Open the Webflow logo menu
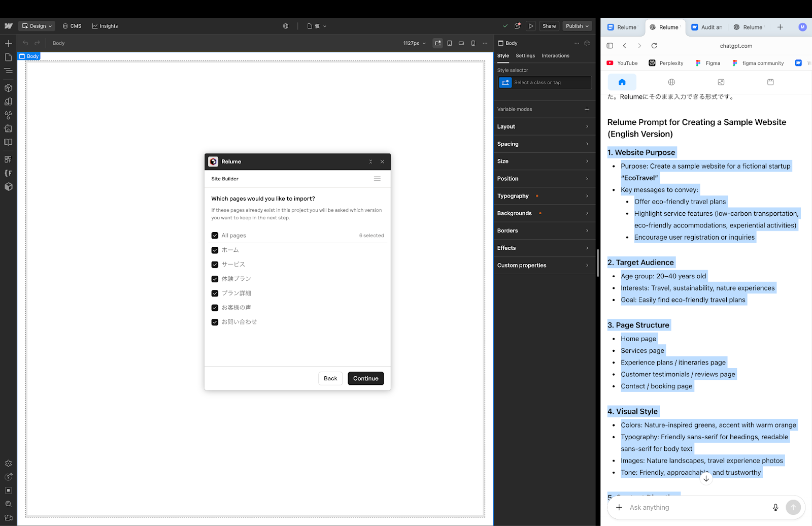812x526 pixels. tap(9, 26)
